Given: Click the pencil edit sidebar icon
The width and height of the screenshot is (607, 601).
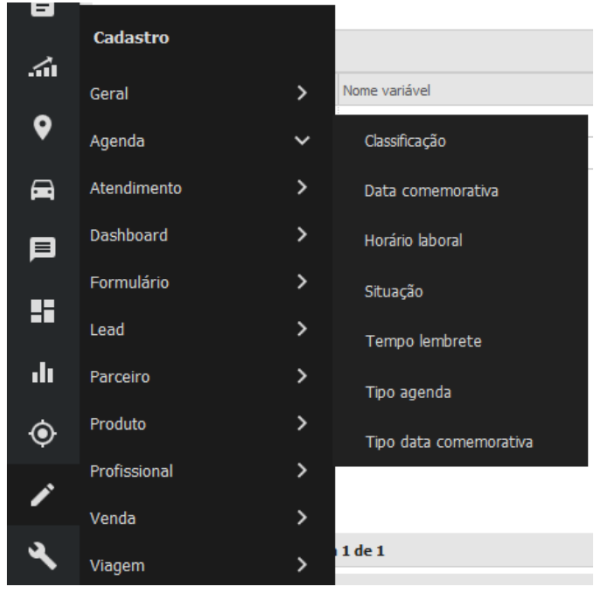Looking at the screenshot, I should [43, 494].
